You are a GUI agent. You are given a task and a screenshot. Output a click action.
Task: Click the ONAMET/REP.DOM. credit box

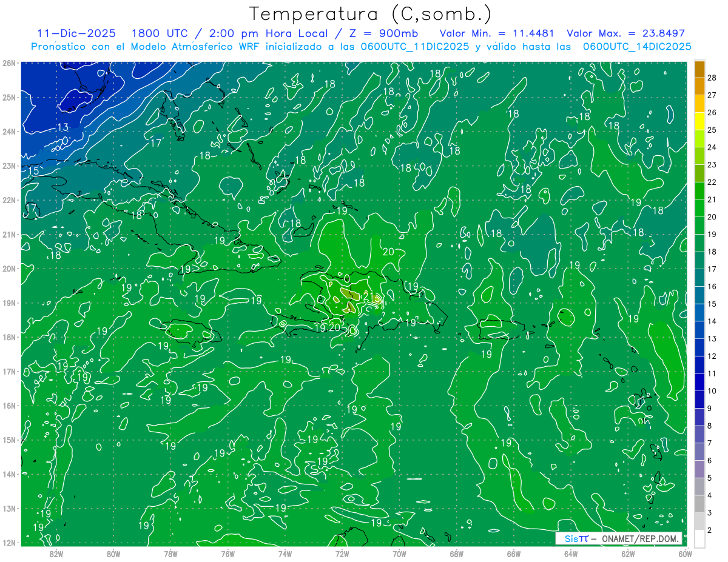point(619,538)
